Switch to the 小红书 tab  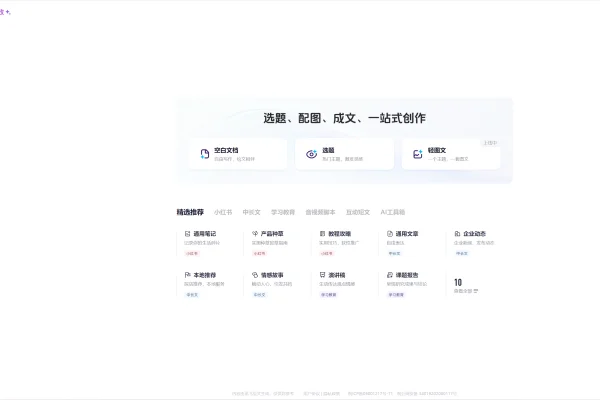tap(223, 212)
